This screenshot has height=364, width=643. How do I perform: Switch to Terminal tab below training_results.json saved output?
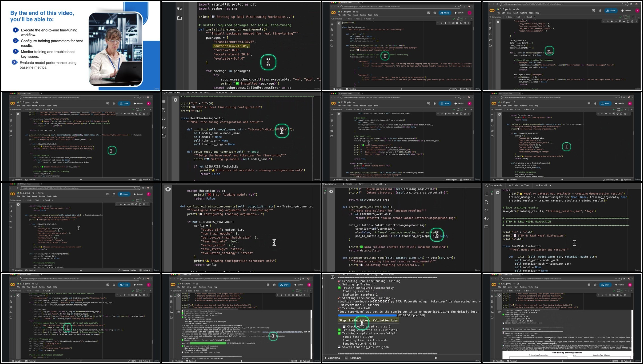[353, 358]
